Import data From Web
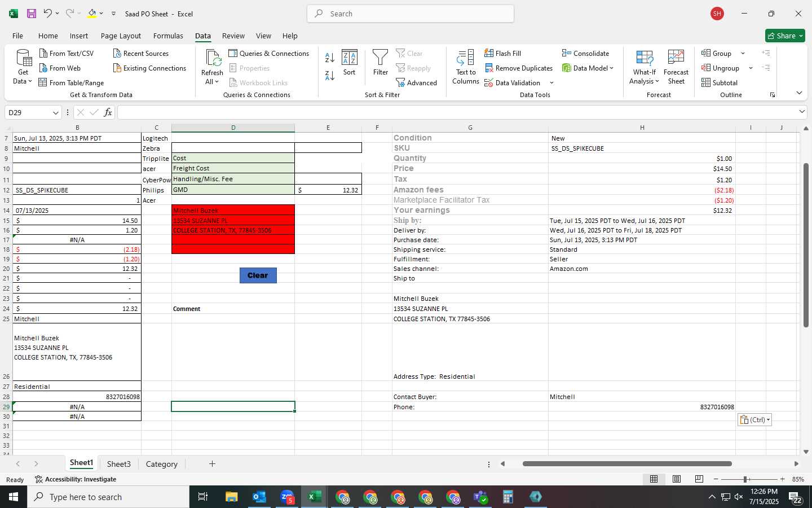Viewport: 812px width, 508px height. (60, 68)
